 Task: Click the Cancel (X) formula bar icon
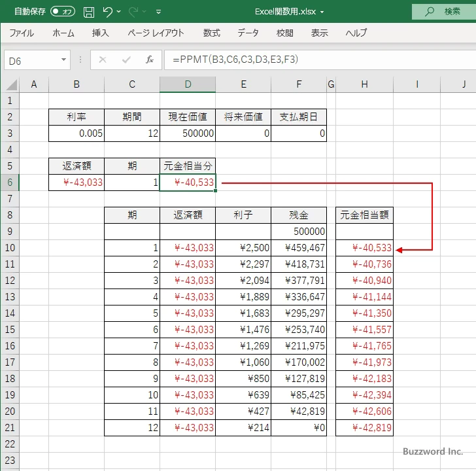[103, 60]
